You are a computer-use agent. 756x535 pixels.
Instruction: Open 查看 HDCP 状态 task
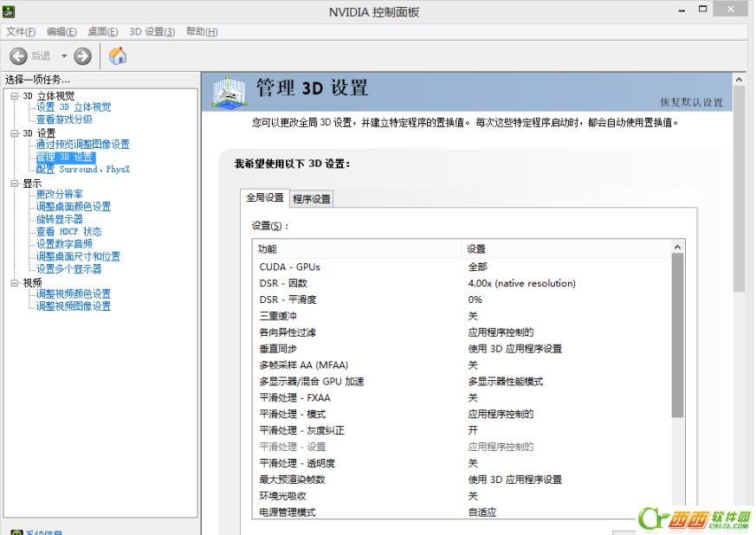tap(69, 231)
